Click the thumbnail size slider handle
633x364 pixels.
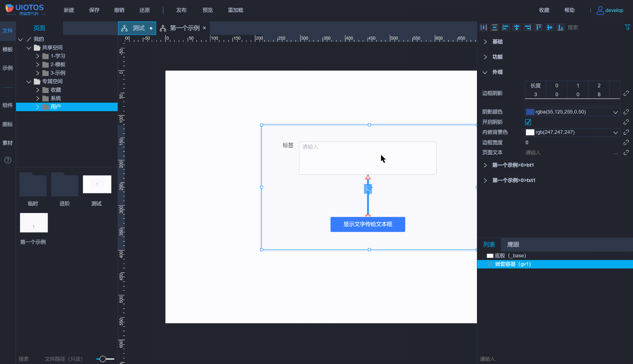103,359
